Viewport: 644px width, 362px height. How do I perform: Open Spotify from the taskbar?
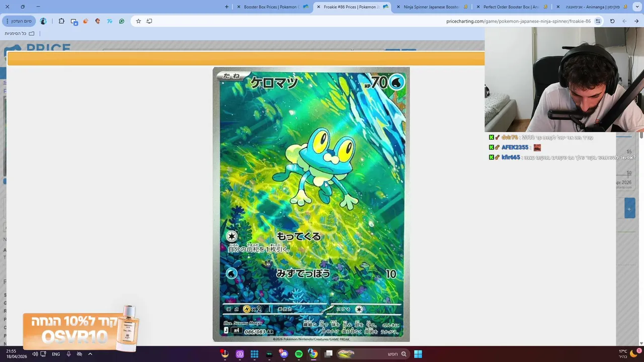pos(299,354)
